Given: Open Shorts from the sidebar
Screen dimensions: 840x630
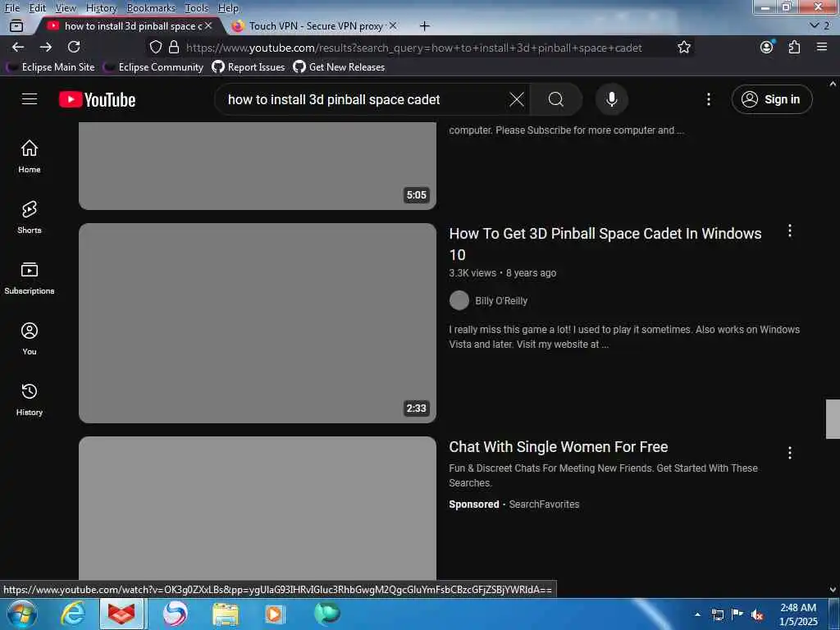Looking at the screenshot, I should [30, 217].
